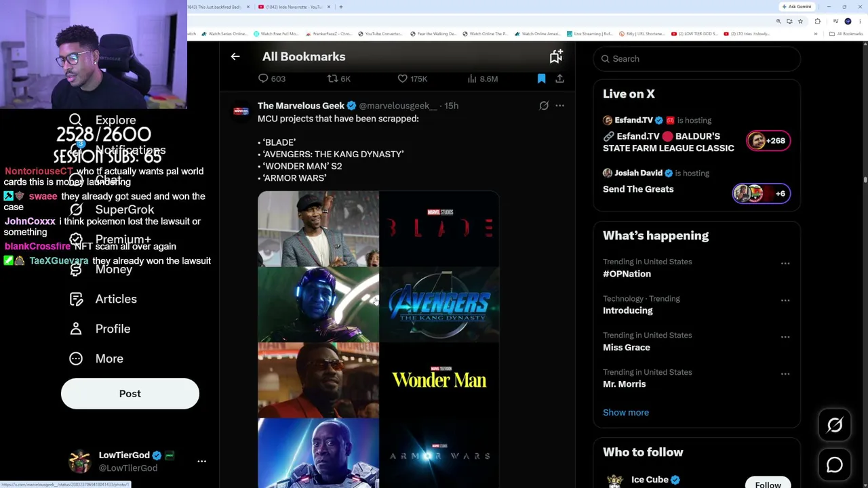The image size is (868, 488).
Task: Open the Watch Series Online bookmark
Action: tap(224, 34)
